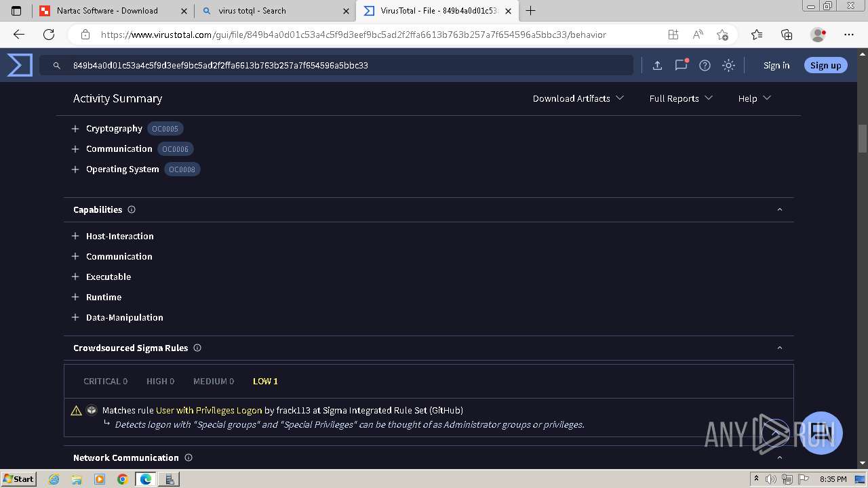Click the Sign up button

[x=825, y=65]
